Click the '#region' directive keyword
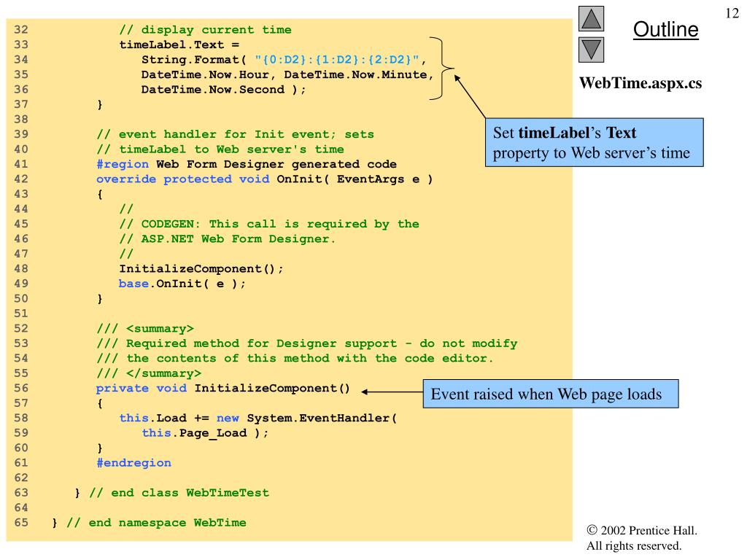The image size is (747, 560). tap(123, 164)
